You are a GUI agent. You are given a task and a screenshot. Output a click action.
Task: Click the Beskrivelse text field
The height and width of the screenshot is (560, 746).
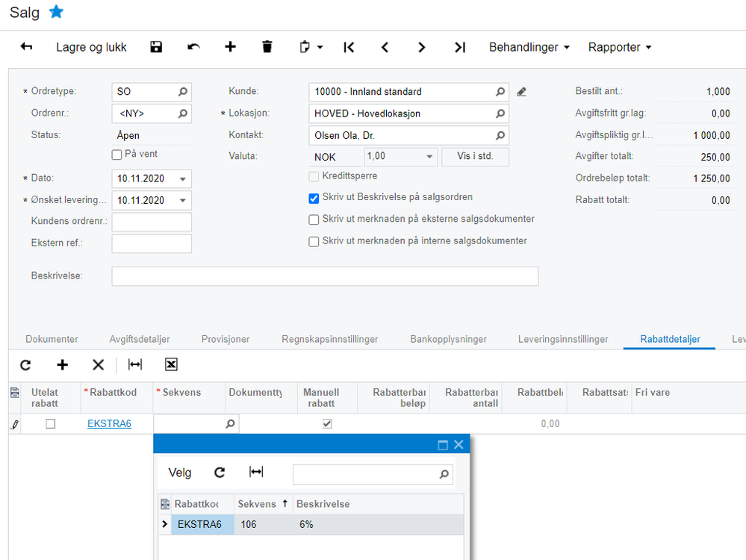[x=325, y=276]
